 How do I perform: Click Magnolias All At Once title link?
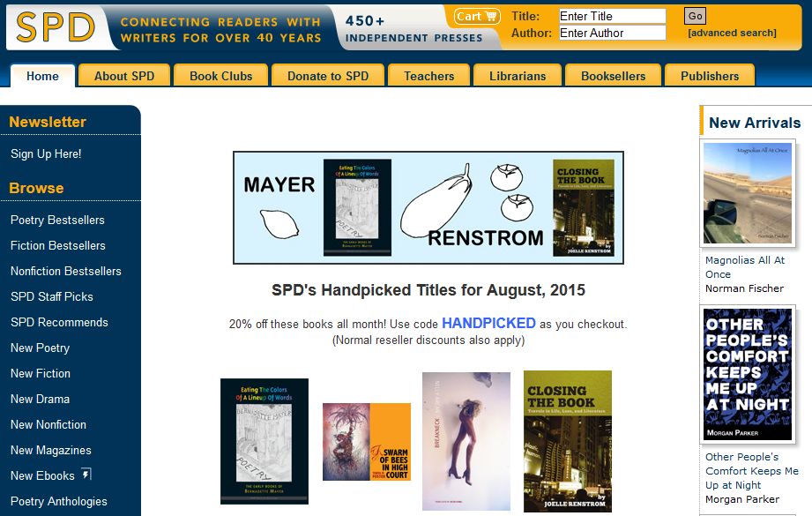745,267
